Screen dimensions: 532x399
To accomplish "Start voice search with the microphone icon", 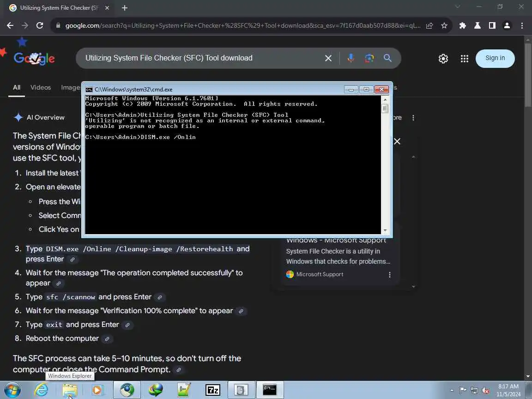I will 351,58.
